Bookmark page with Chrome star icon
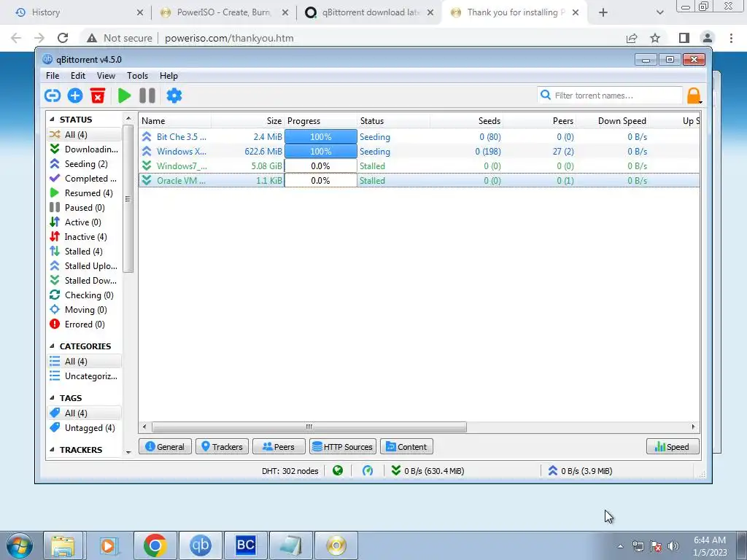Viewport: 747px width, 560px height. click(x=655, y=38)
